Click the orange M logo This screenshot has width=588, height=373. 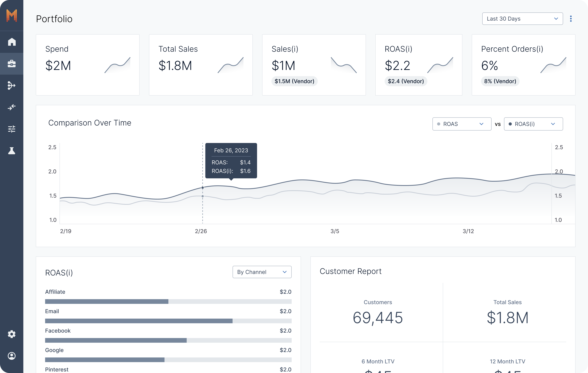11,15
